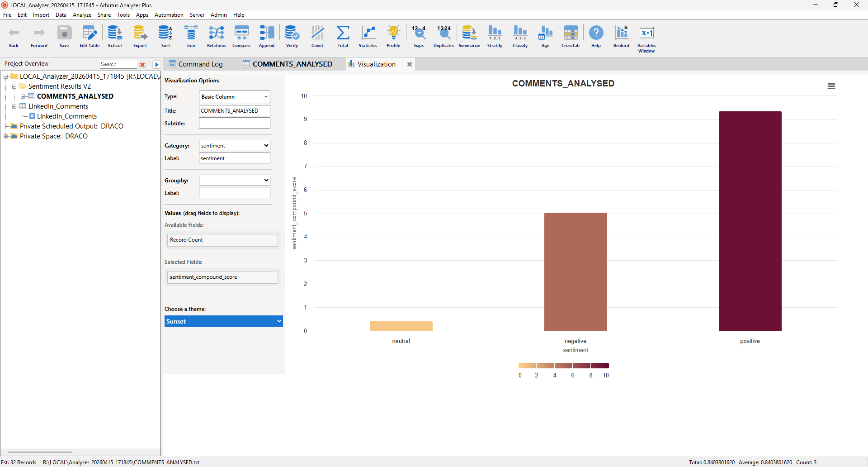The height and width of the screenshot is (467, 868).
Task: Collapse the Sentiment Results V2 folder
Action: [15, 86]
